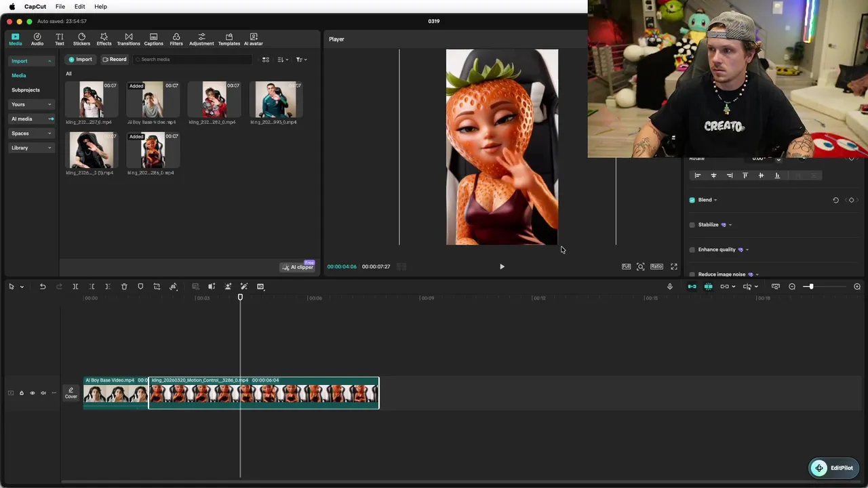Click the delete trash icon
Viewport: 868px width, 488px height.
pos(124,287)
